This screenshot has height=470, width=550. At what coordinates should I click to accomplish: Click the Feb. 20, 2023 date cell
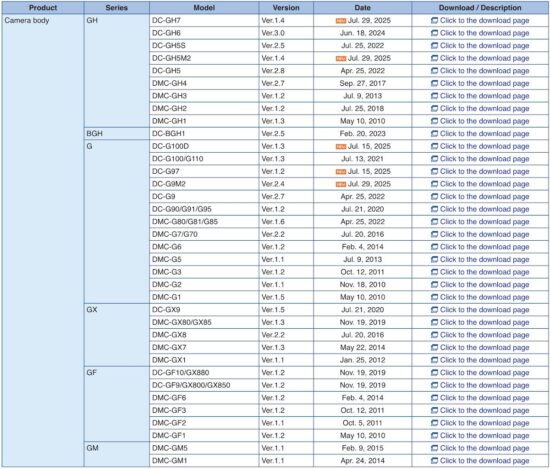[x=362, y=134]
